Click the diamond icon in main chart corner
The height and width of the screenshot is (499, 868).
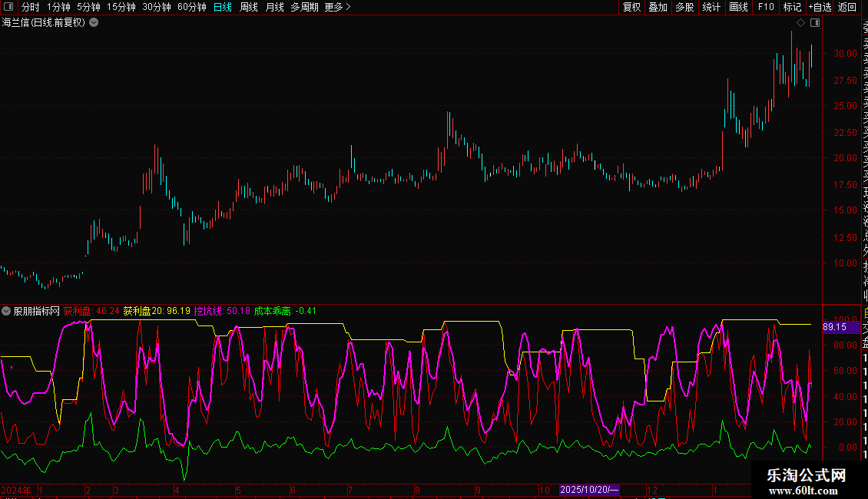point(800,23)
